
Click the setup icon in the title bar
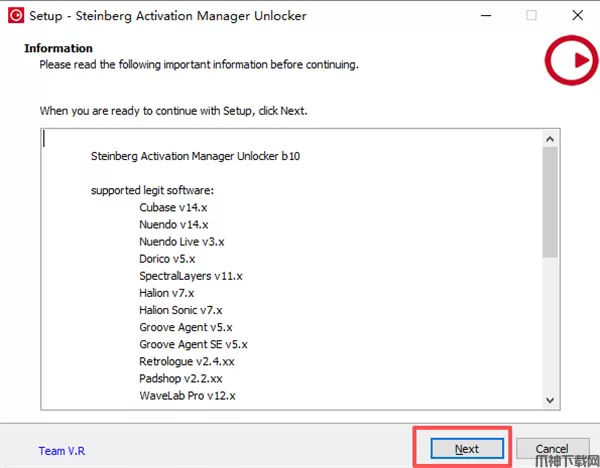click(13, 15)
